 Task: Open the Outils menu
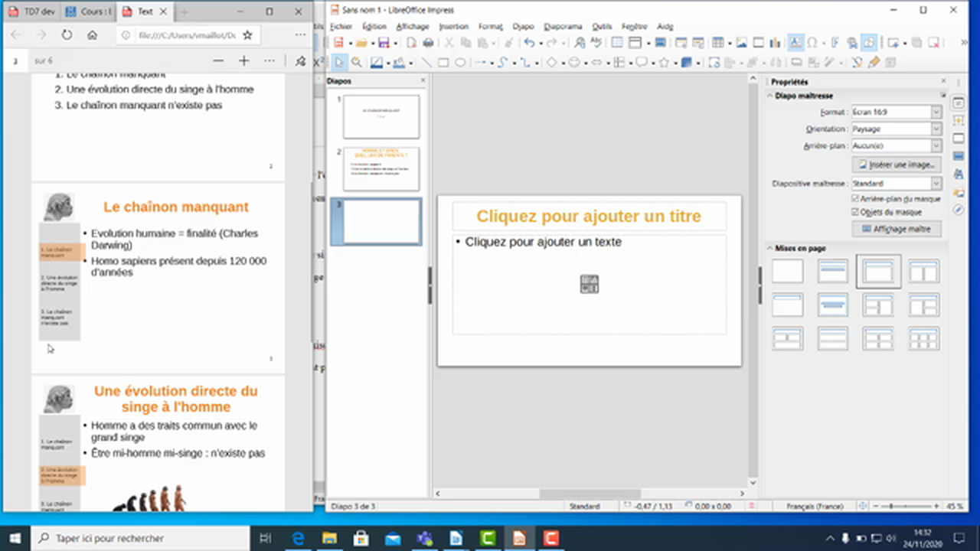point(602,26)
